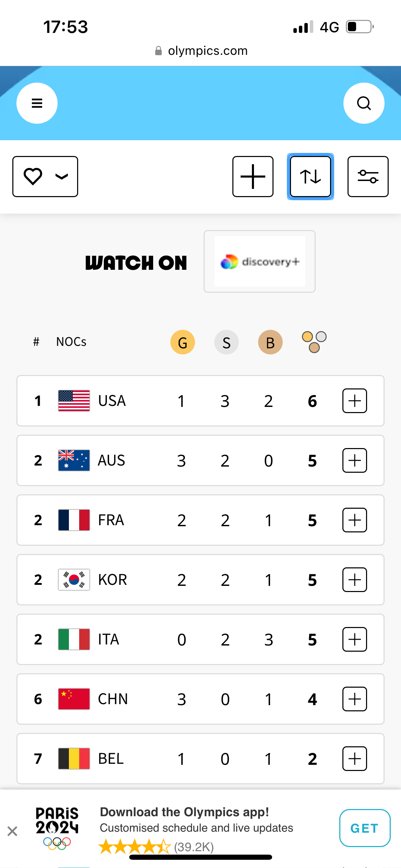Image resolution: width=401 pixels, height=868 pixels.
Task: Dismiss the app download banner
Action: (x=12, y=831)
